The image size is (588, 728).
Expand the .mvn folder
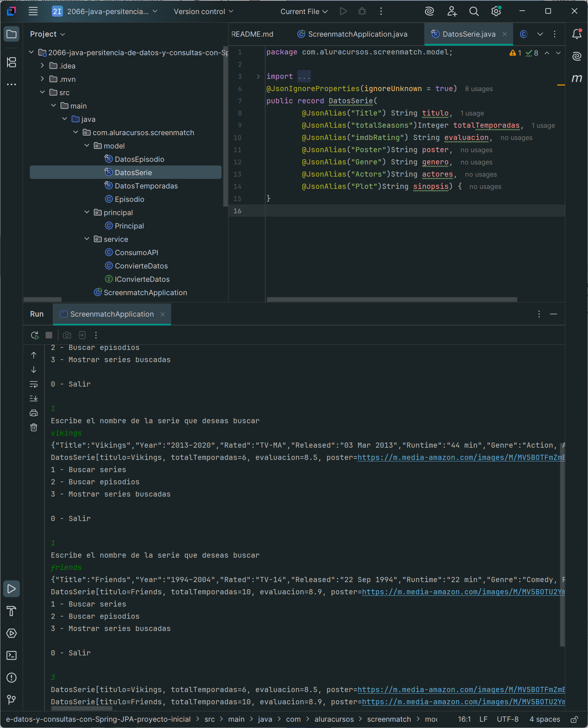(42, 79)
